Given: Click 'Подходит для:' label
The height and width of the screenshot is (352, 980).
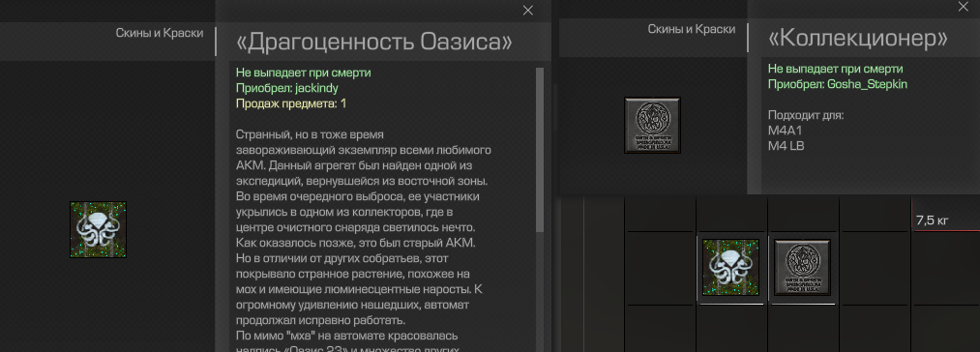Looking at the screenshot, I should click(x=806, y=116).
